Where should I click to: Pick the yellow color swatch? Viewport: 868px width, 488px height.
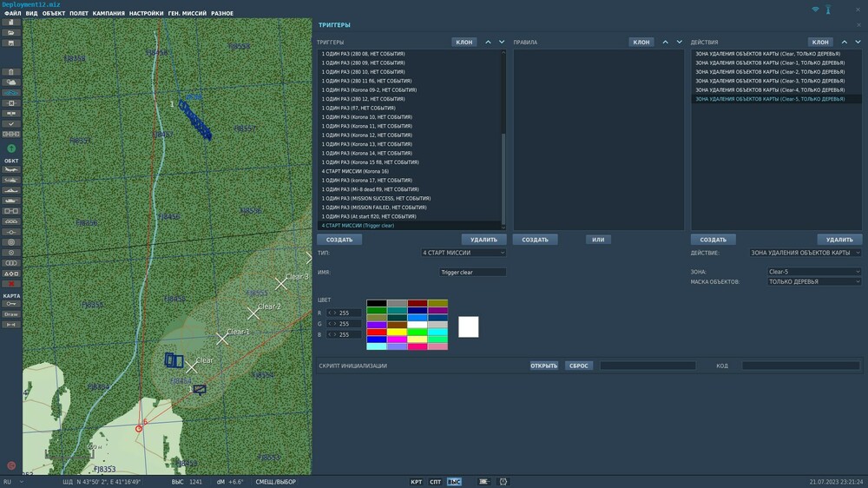397,333
